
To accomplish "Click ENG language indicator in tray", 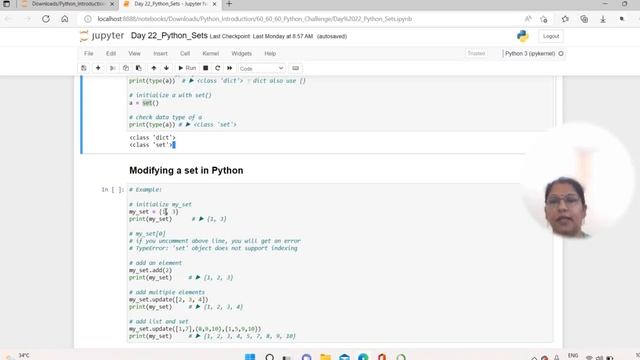I will point(573,356).
